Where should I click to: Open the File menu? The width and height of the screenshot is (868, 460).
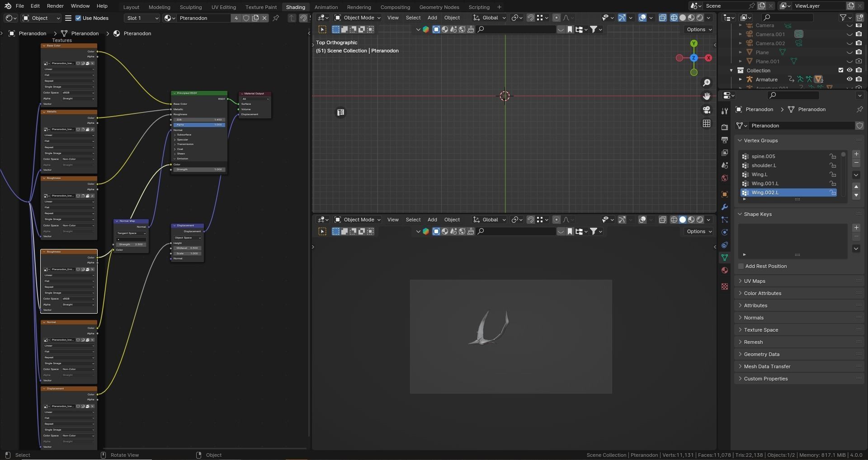20,6
